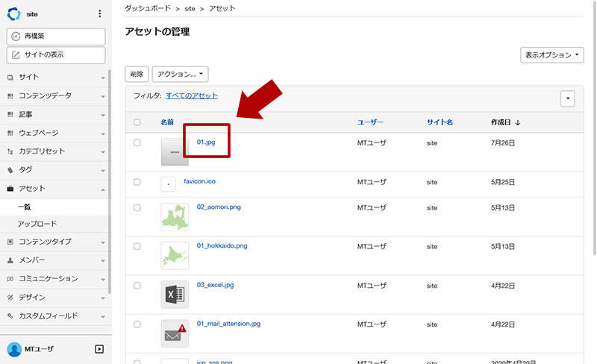Open the three-dot site menu

coord(100,13)
